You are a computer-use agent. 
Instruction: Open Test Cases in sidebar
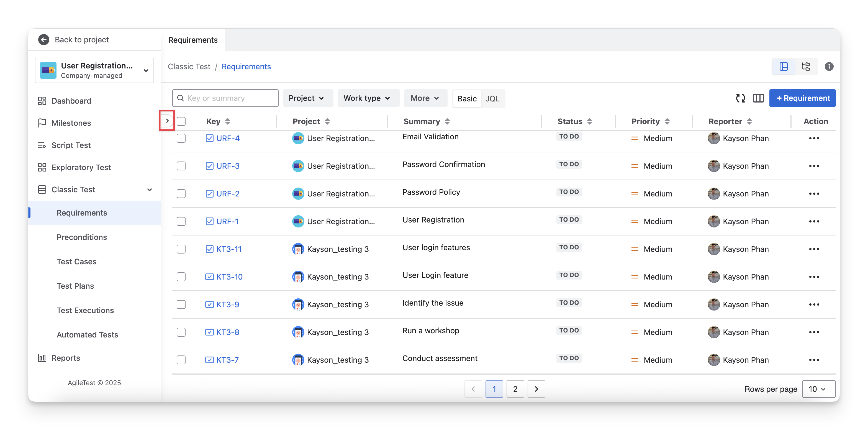tap(76, 262)
